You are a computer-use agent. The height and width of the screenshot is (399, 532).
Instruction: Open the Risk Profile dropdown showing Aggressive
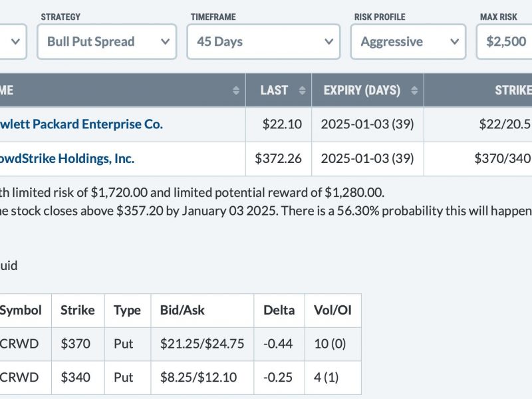(408, 42)
